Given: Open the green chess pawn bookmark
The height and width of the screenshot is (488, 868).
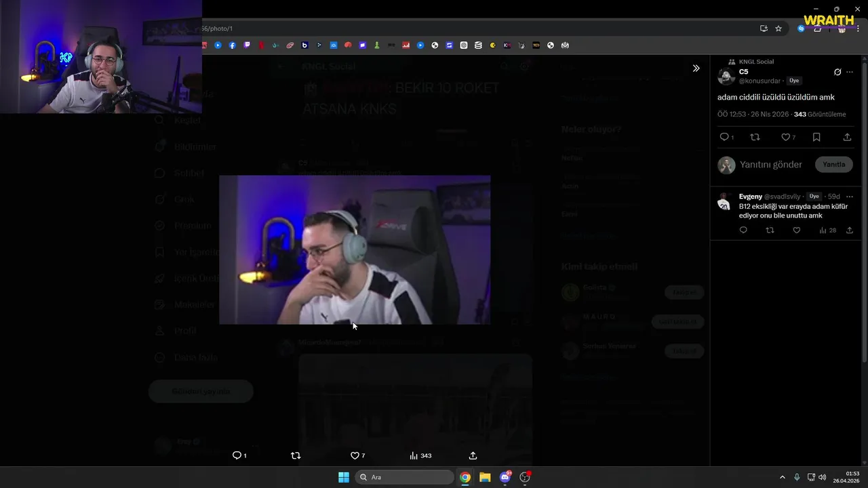Looking at the screenshot, I should click(376, 45).
